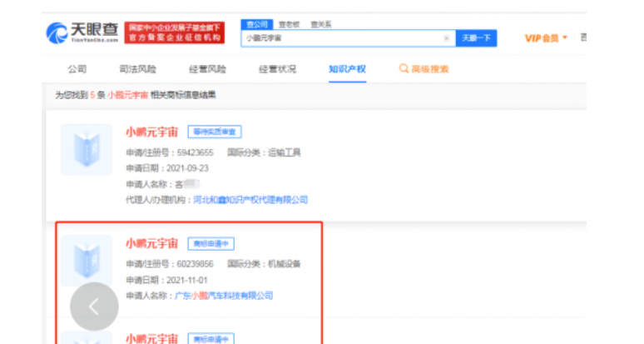Screen dimensions: 644x344
Task: Select the result count text 相关商标信息结果
Action: click(183, 95)
